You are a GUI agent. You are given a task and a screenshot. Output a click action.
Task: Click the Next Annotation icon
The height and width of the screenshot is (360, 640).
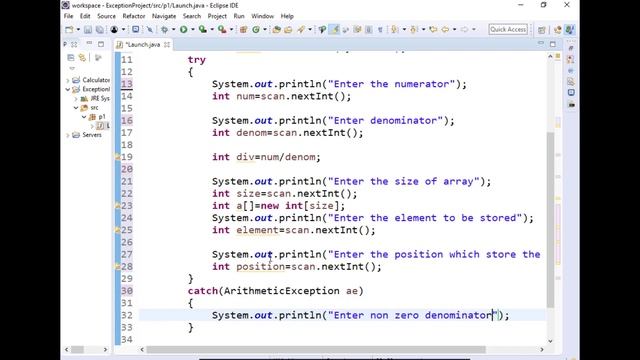[394, 29]
